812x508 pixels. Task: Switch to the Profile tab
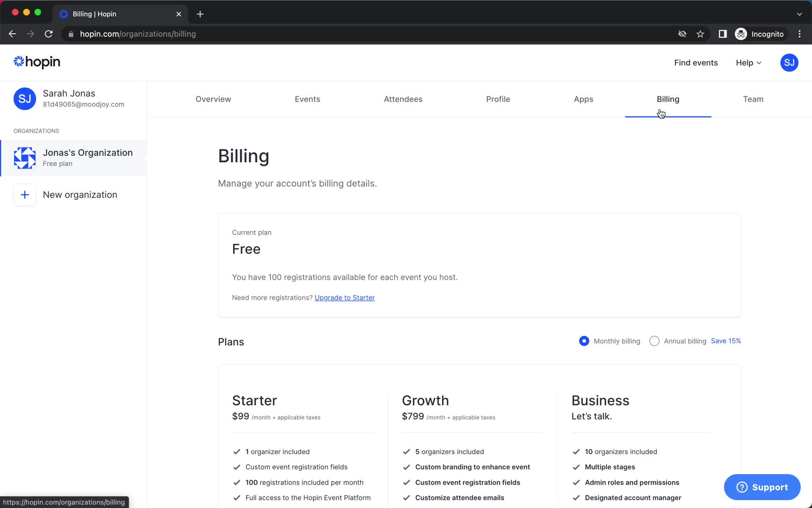[498, 99]
